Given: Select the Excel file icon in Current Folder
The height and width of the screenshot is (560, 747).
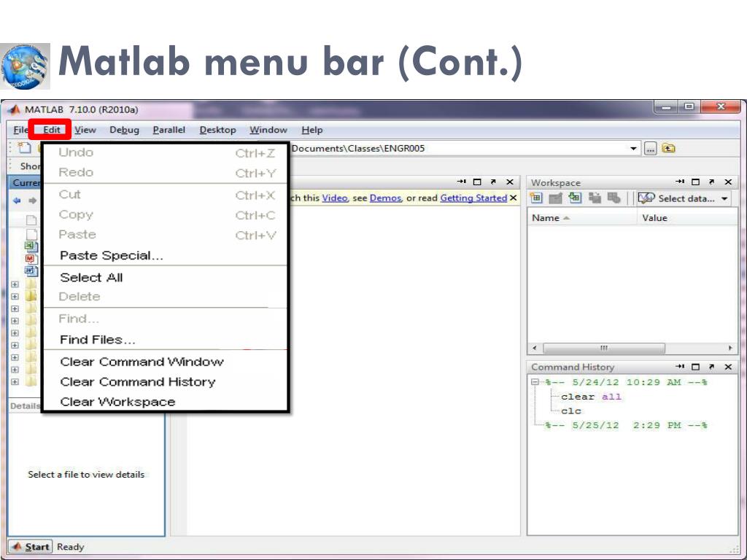Looking at the screenshot, I should 31,246.
